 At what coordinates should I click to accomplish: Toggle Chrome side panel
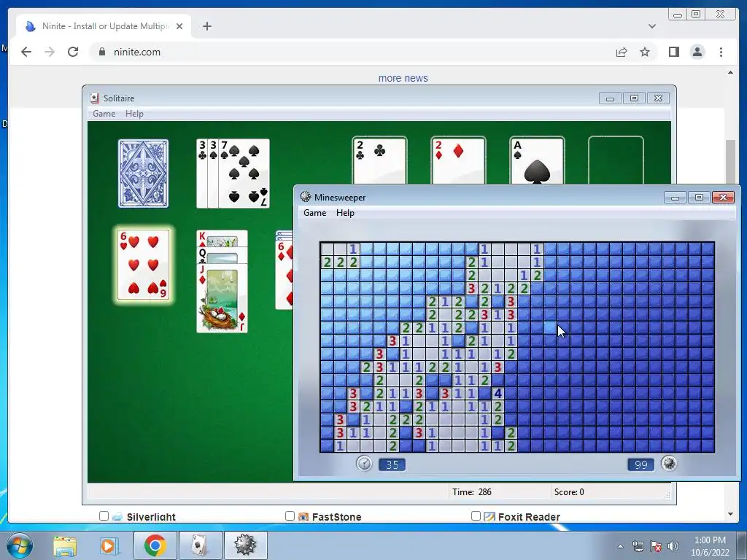[x=673, y=52]
